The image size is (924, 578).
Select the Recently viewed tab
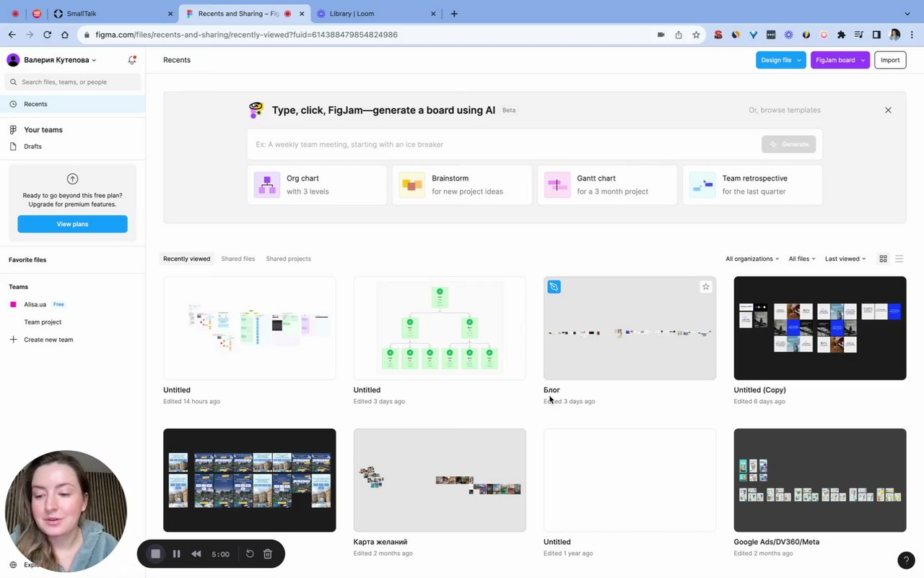(187, 259)
